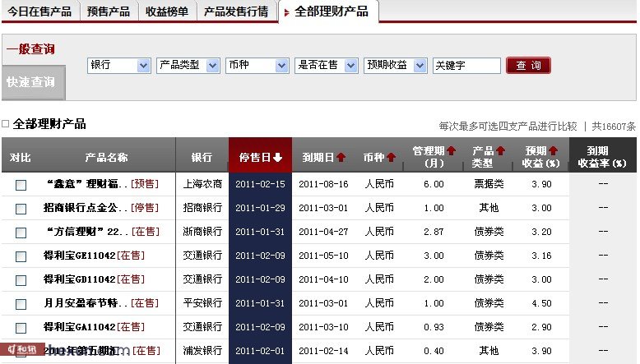Select the 全部理财产品 tab
This screenshot has height=364, width=640.
click(329, 12)
